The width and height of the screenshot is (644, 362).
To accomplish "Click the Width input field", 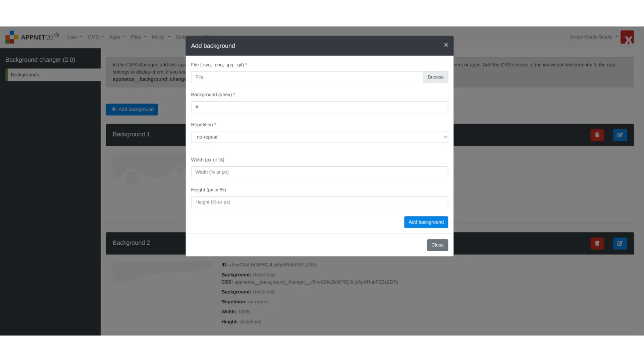I will [319, 172].
